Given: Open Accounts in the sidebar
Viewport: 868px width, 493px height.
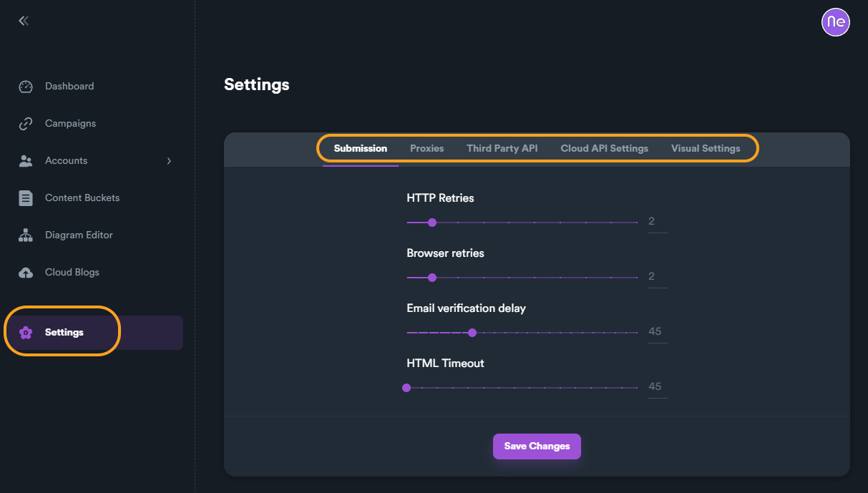Looking at the screenshot, I should [x=66, y=161].
